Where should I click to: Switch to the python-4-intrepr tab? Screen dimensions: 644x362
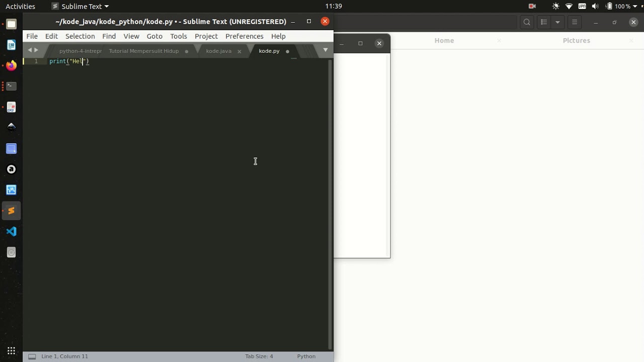pyautogui.click(x=80, y=51)
